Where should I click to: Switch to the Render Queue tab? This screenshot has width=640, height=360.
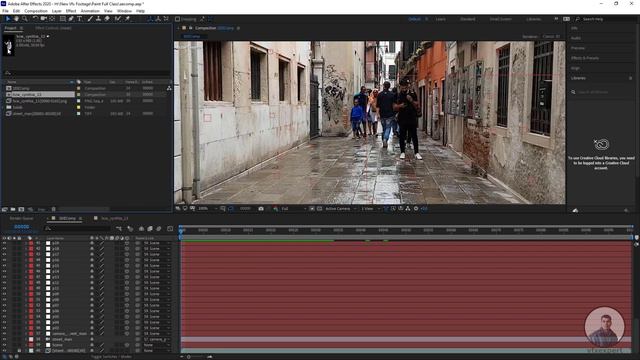tap(22, 218)
